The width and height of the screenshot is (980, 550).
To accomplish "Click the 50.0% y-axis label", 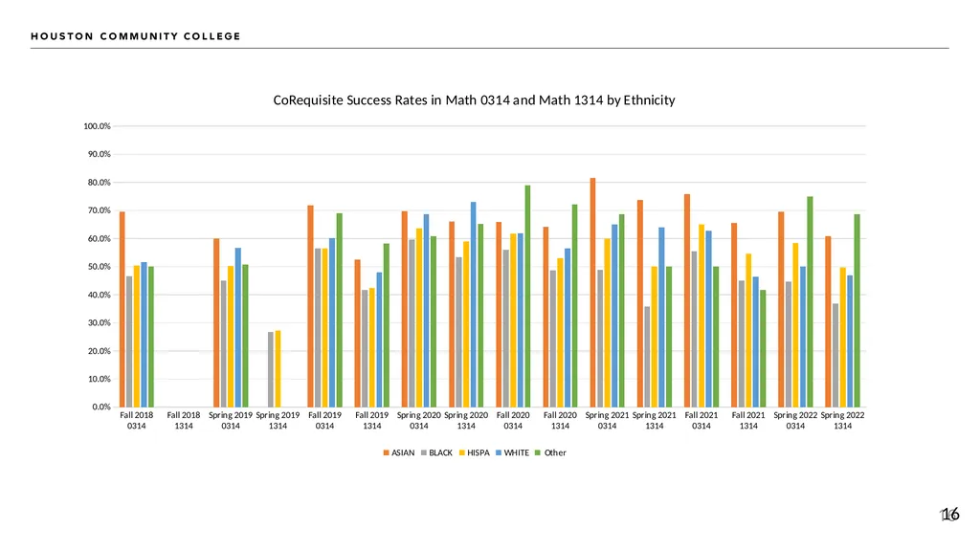I will [99, 267].
